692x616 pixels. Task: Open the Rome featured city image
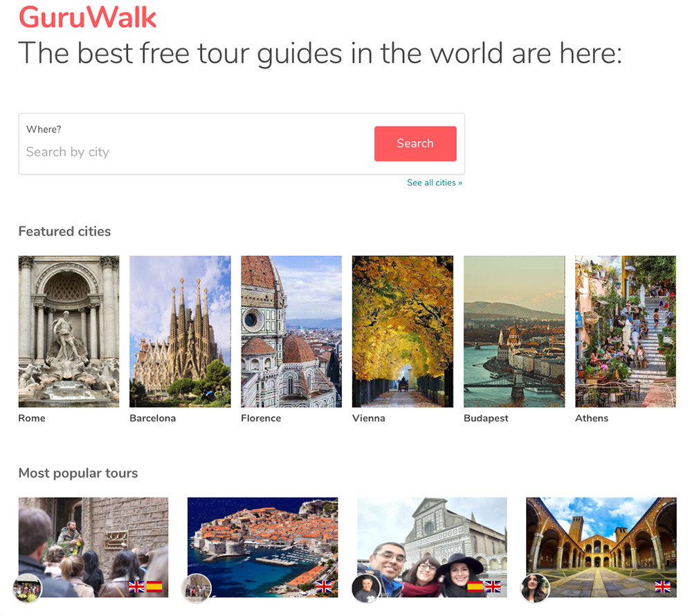pyautogui.click(x=69, y=332)
